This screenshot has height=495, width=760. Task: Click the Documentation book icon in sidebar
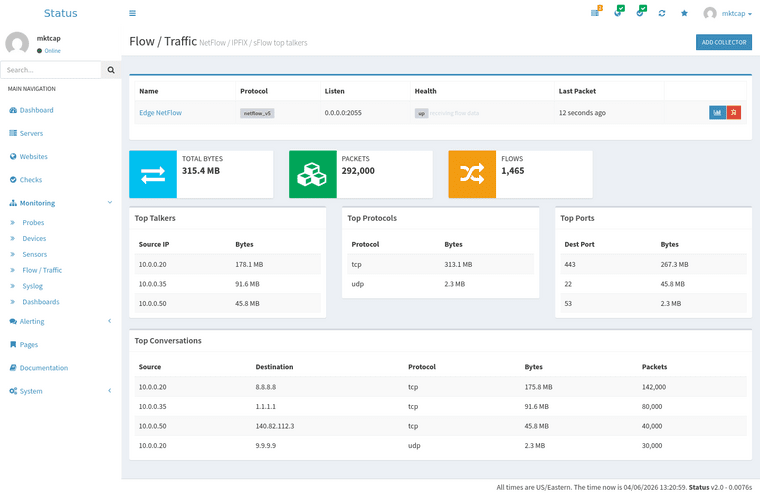click(x=13, y=367)
